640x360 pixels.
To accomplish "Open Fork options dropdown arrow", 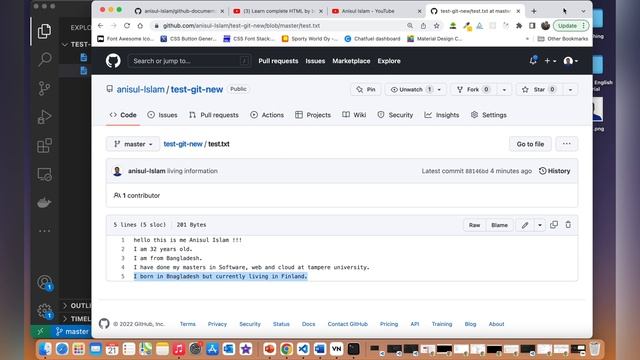I will coord(504,89).
